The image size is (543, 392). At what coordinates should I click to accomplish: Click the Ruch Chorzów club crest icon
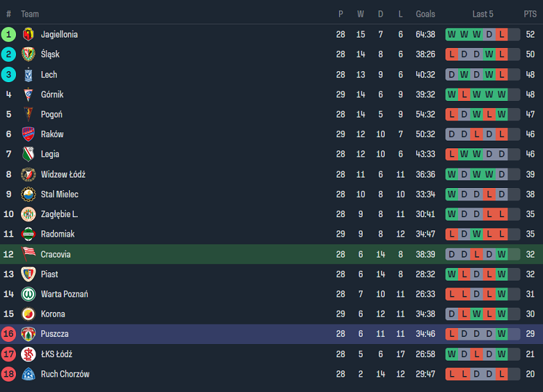[28, 374]
